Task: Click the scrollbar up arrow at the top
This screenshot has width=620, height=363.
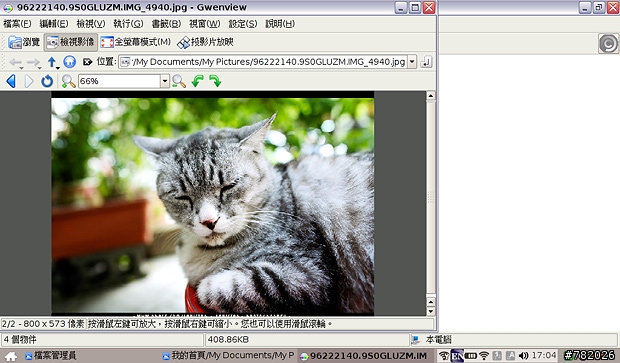Action: point(431,95)
